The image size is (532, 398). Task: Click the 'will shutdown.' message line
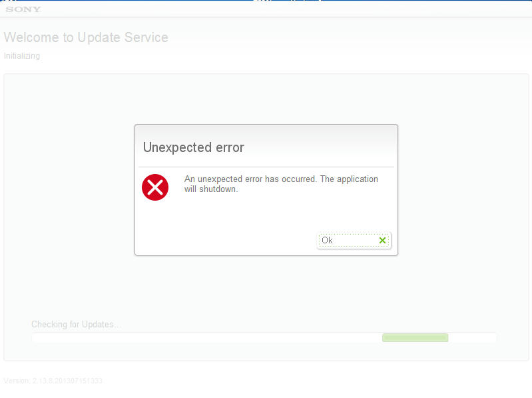click(210, 189)
